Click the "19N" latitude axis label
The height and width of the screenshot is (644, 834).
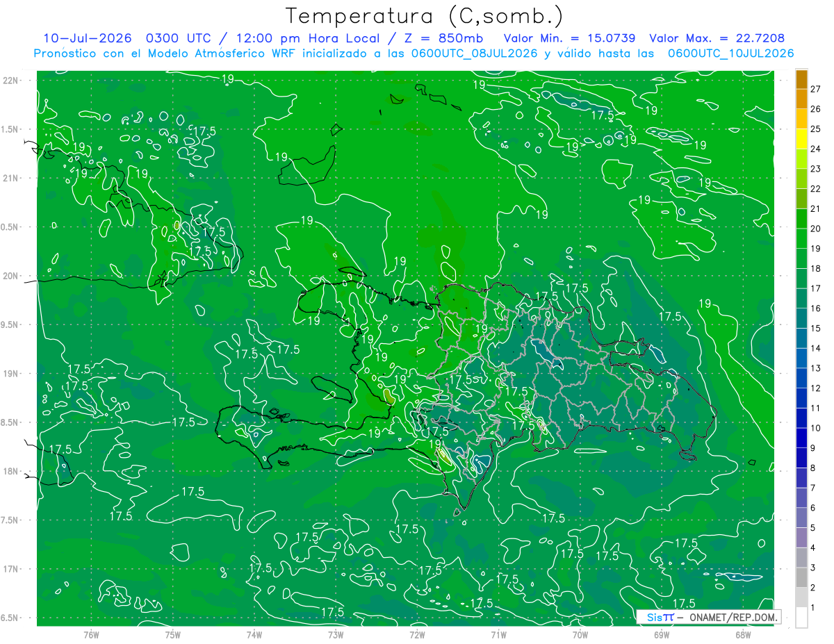pos(10,374)
